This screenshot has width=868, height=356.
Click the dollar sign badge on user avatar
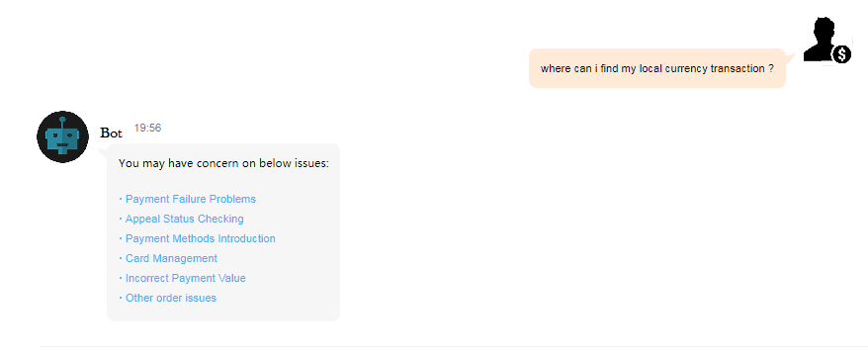point(841,54)
